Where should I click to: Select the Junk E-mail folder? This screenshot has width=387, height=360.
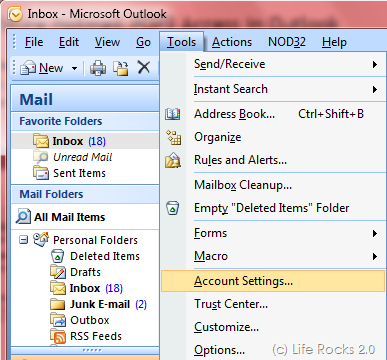point(100,304)
